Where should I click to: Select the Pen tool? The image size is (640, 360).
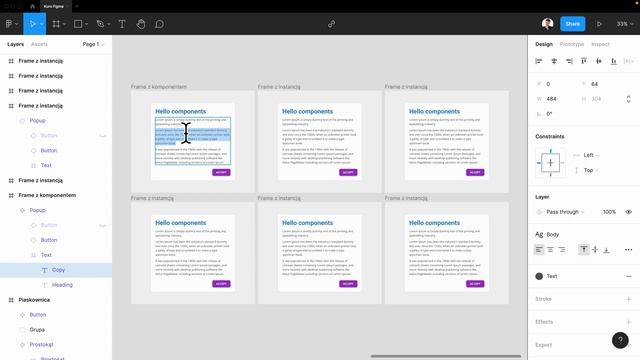(x=100, y=24)
